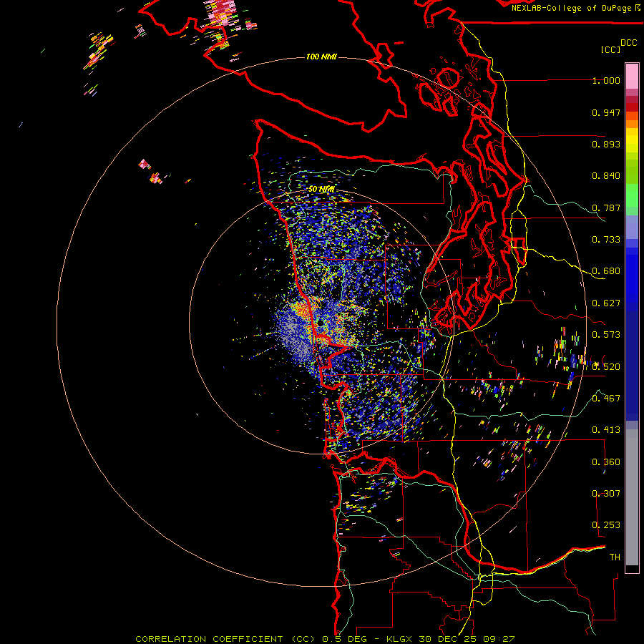
Task: Select the 0.520 legend value
Action: click(606, 367)
